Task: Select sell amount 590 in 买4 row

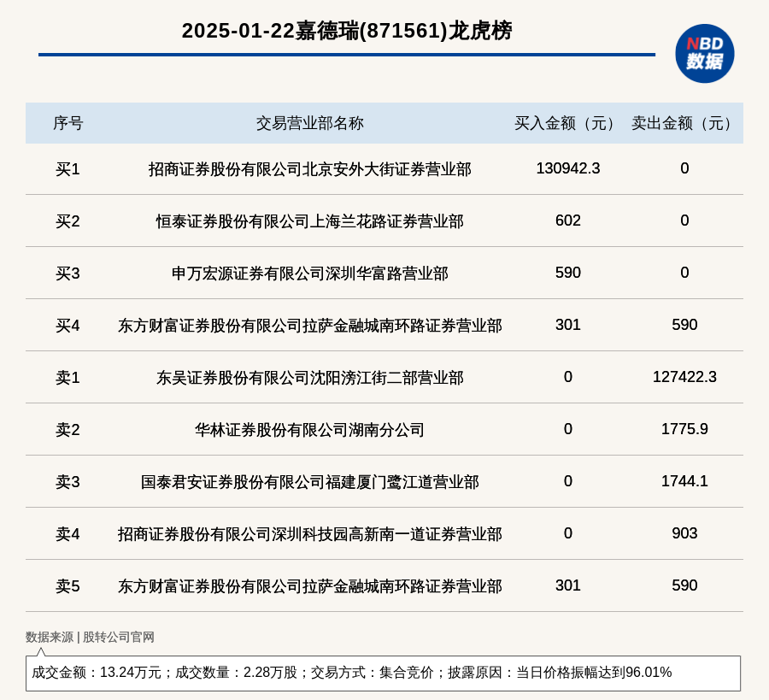Action: (684, 325)
